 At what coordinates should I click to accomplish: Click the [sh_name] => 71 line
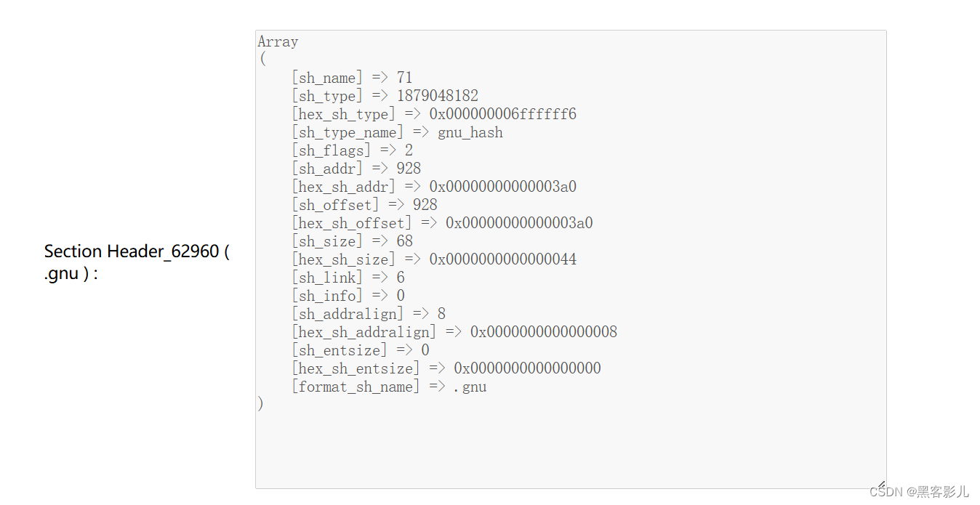click(352, 78)
